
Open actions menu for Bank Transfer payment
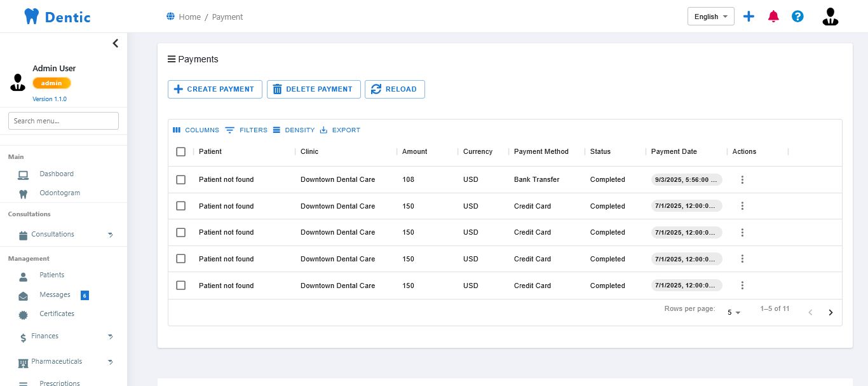(742, 180)
